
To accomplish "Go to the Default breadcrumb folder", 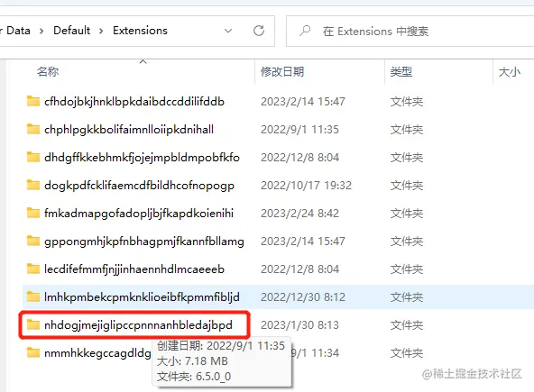I will coord(72,31).
